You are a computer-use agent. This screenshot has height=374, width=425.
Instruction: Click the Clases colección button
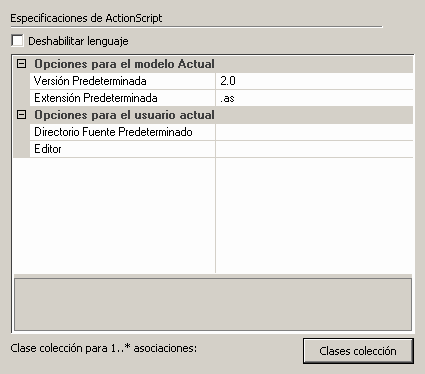point(358,351)
